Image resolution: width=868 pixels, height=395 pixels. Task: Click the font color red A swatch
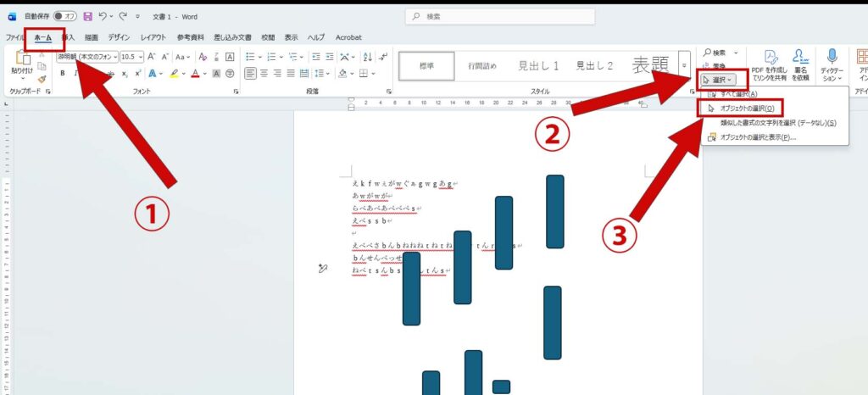(194, 74)
